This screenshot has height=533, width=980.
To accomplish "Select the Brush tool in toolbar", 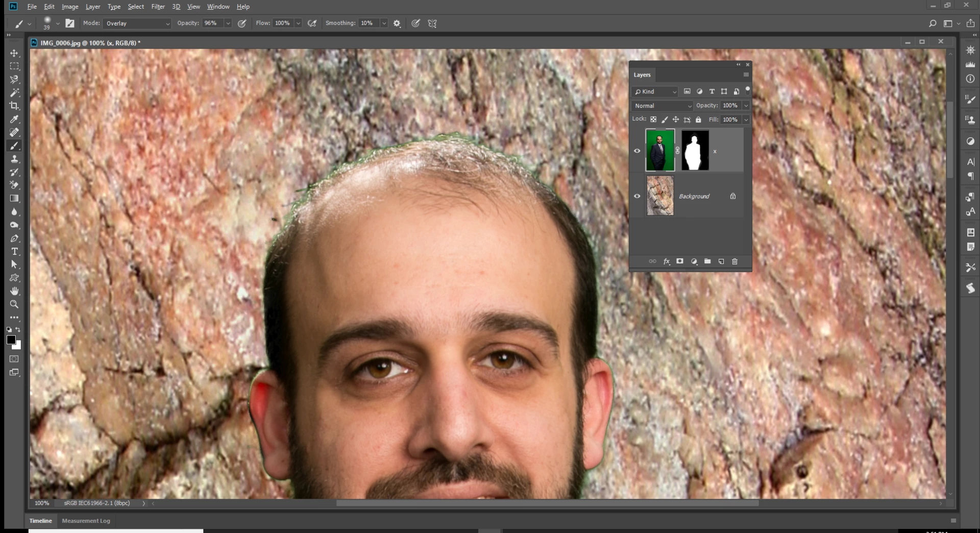I will pos(14,146).
